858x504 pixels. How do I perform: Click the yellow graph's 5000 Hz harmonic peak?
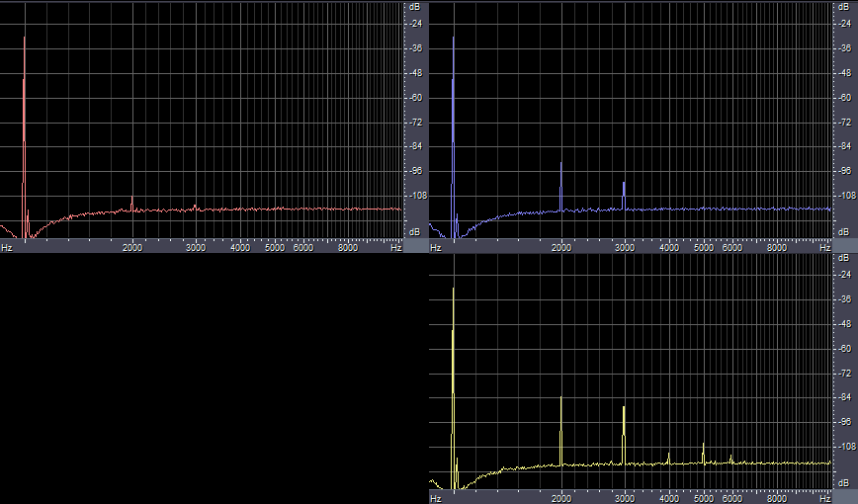703,454
